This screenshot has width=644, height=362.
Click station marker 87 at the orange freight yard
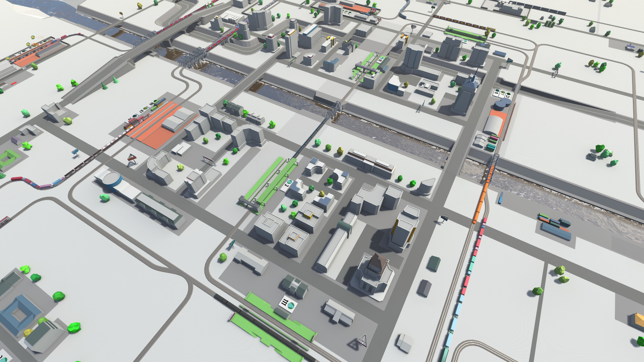[x=141, y=112]
